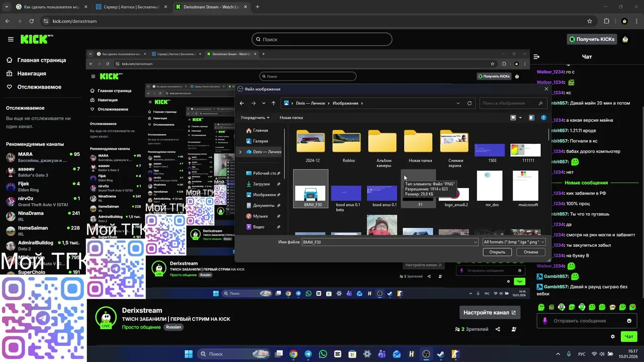
Task: Switch to first Как сделать пользователя tab
Action: 51,7
